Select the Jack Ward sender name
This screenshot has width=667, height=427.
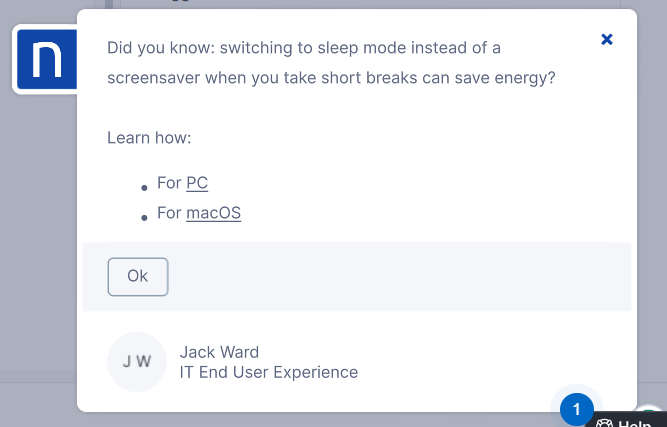219,352
